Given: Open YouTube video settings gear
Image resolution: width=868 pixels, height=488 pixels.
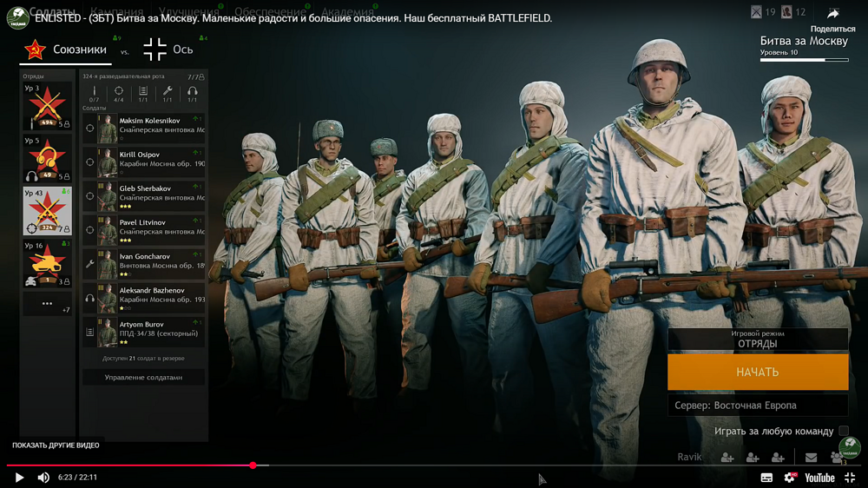Looking at the screenshot, I should 790,478.
